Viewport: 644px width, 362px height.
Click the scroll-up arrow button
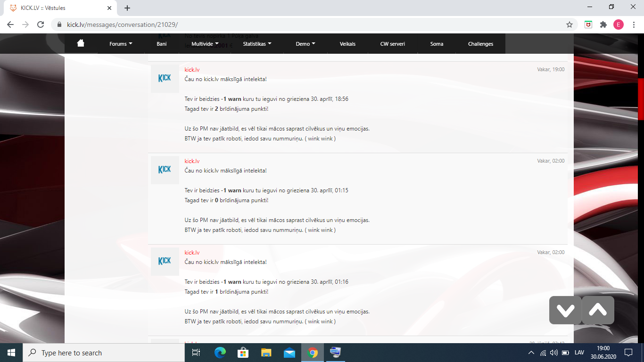click(x=598, y=310)
